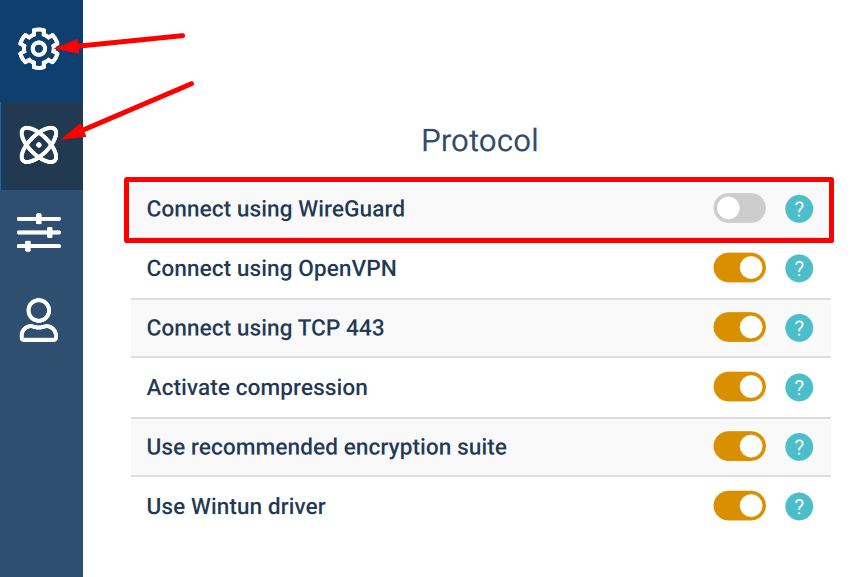Disable the Use Wintun driver toggle
868x577 pixels.
tap(740, 506)
